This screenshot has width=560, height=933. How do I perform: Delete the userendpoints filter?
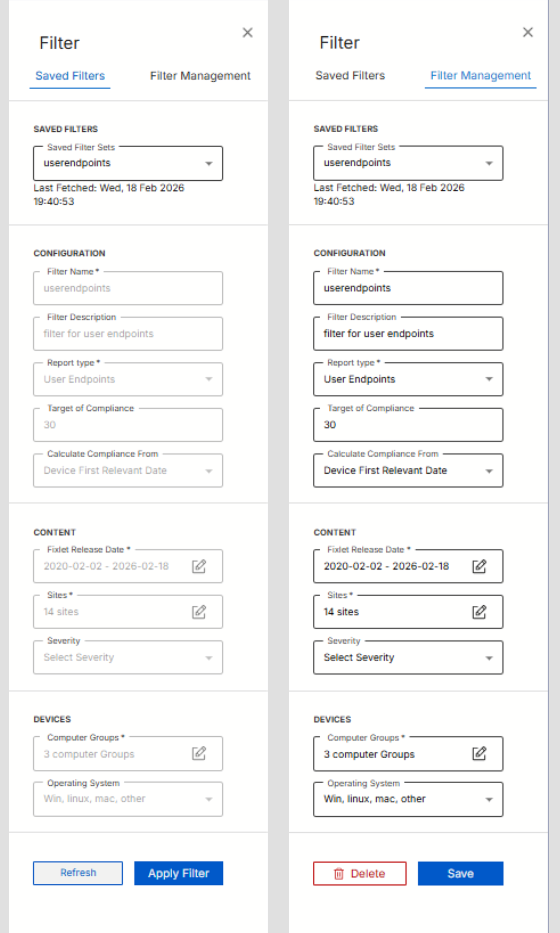point(360,873)
